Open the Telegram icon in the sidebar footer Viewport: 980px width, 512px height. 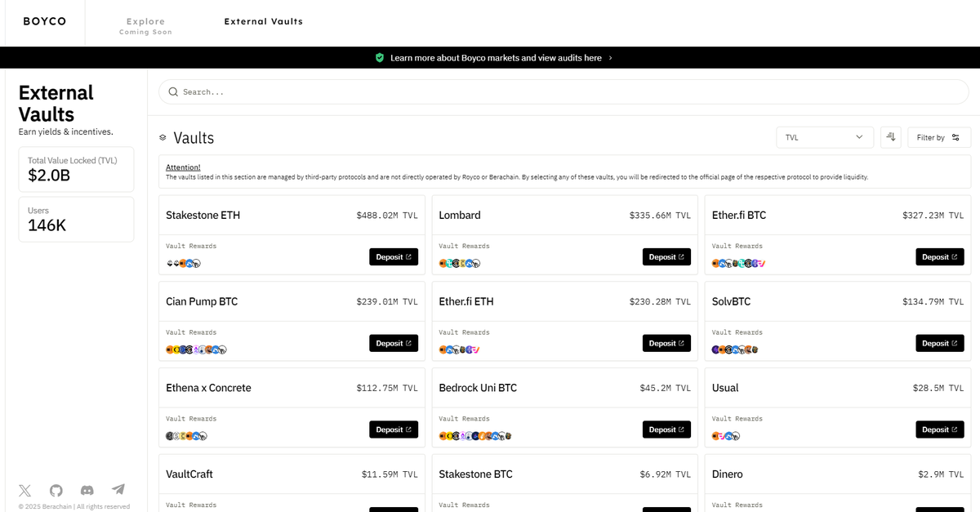118,490
